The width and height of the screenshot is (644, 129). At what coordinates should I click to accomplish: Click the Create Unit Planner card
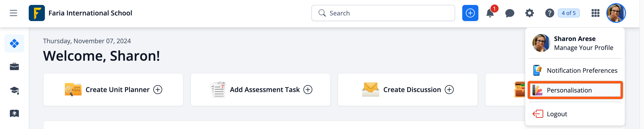113,90
